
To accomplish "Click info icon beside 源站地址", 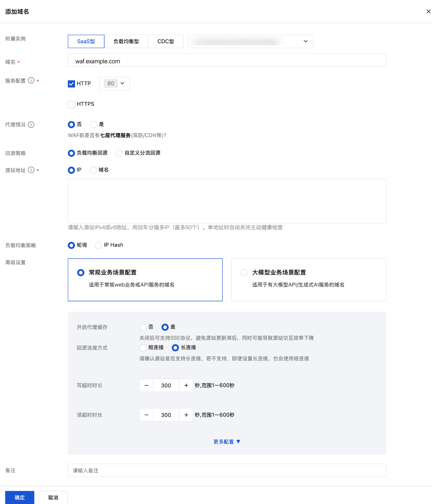I will click(x=31, y=170).
